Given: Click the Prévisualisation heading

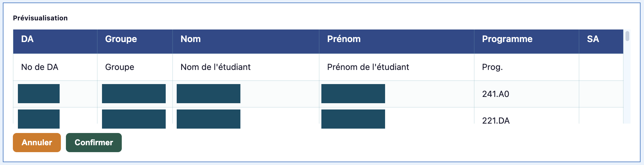Looking at the screenshot, I should click(40, 18).
